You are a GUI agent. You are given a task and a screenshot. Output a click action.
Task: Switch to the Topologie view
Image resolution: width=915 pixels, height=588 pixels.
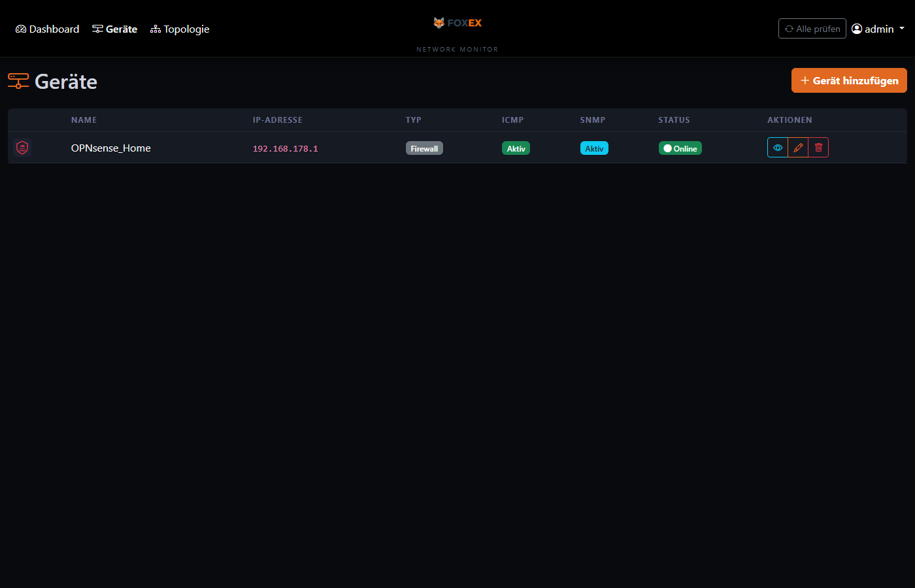tap(180, 29)
